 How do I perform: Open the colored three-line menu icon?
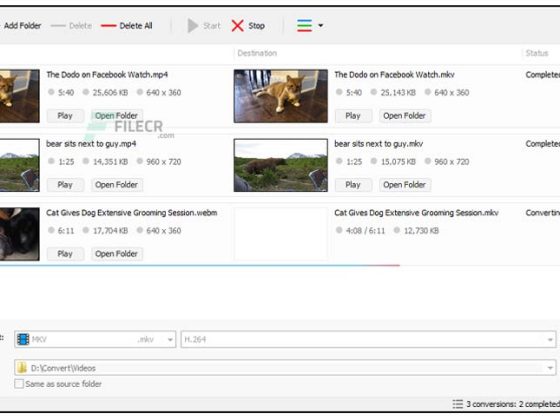(304, 26)
